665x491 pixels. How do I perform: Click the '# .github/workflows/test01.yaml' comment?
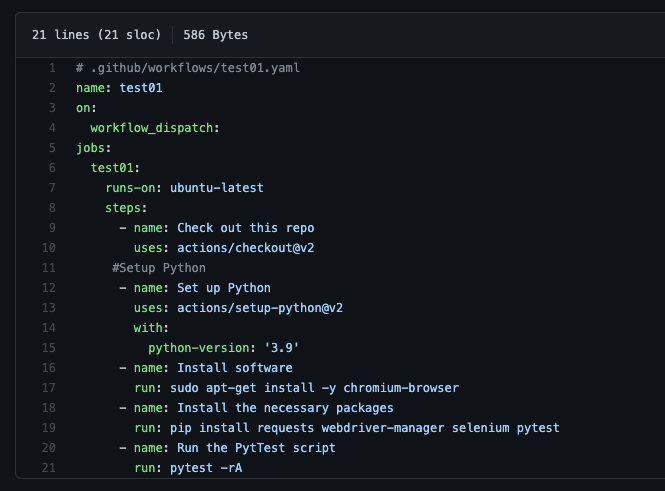pos(188,68)
